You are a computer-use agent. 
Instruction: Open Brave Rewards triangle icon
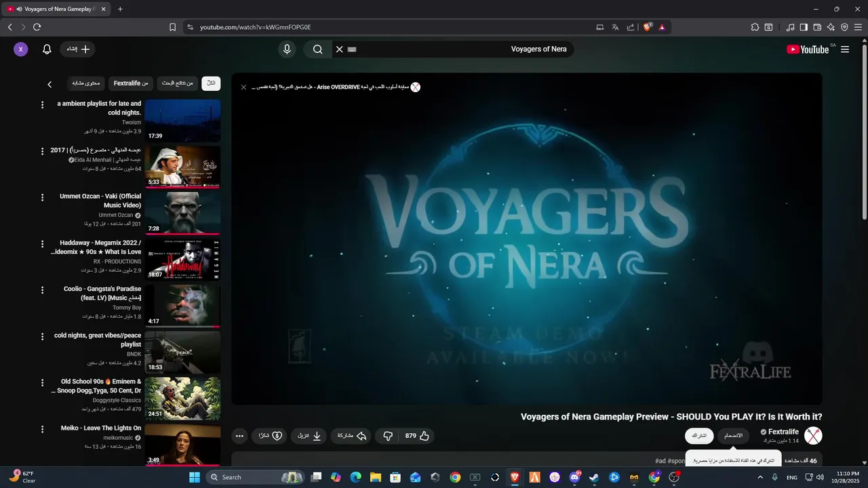662,27
